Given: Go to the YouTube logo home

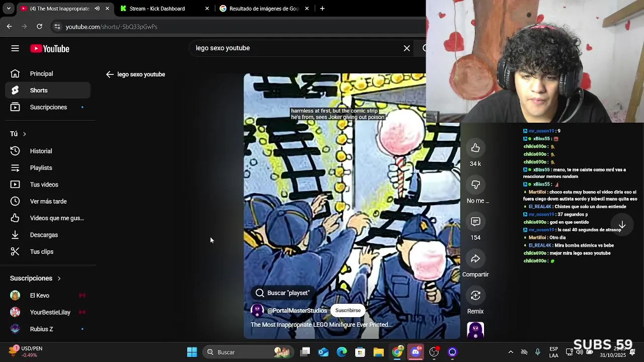Looking at the screenshot, I should click(49, 48).
